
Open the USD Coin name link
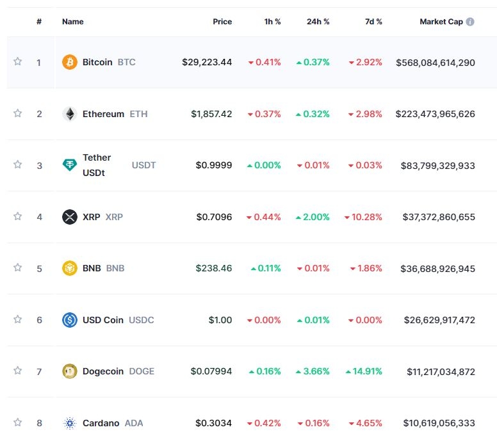click(102, 320)
